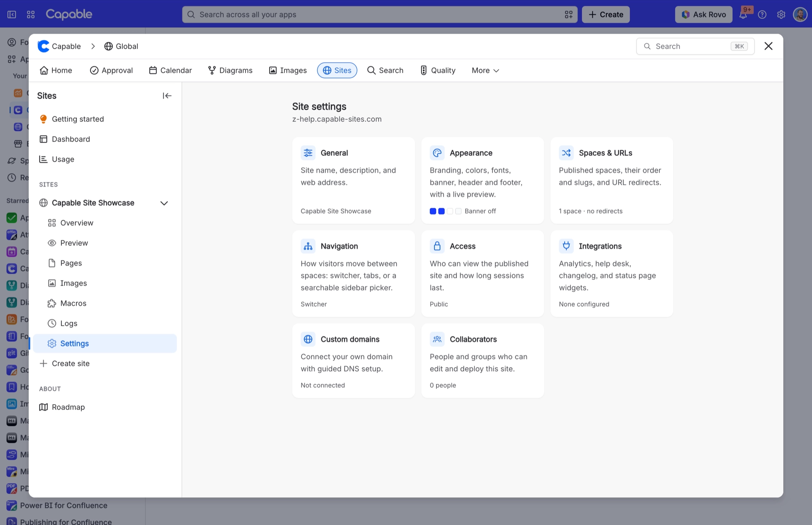Open the help question mark icon

click(x=762, y=15)
